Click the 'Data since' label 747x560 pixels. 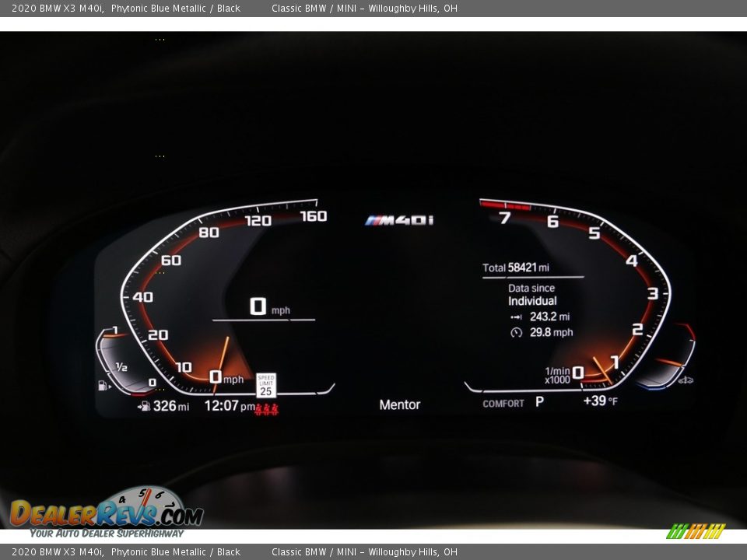tap(531, 288)
